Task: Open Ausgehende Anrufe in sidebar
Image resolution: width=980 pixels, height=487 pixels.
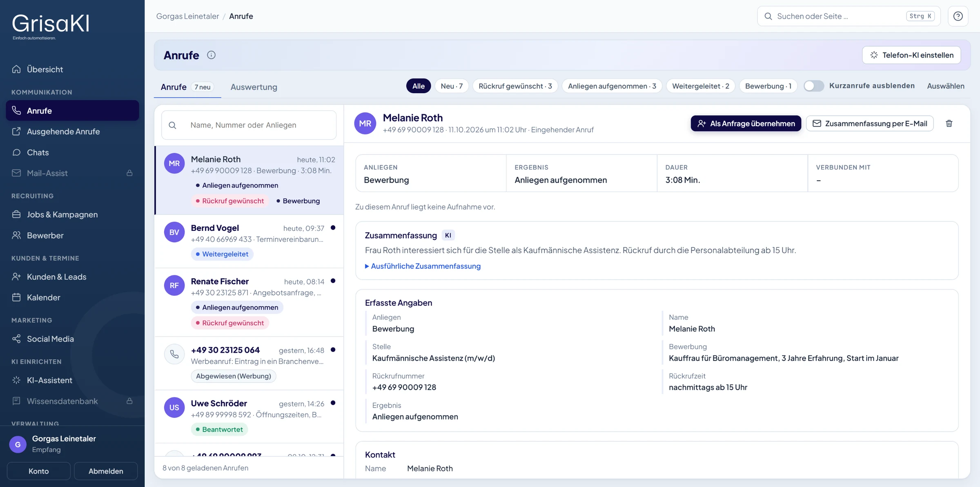Action: [72, 132]
